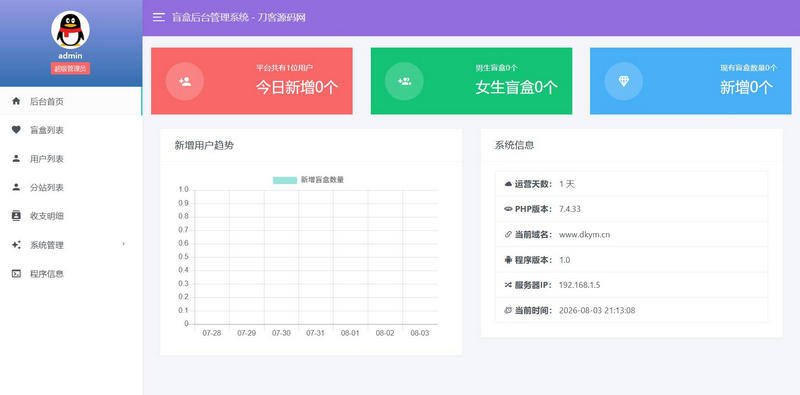Click the home icon beside 后台首页
Screen dimensions: 800x395
click(16, 101)
